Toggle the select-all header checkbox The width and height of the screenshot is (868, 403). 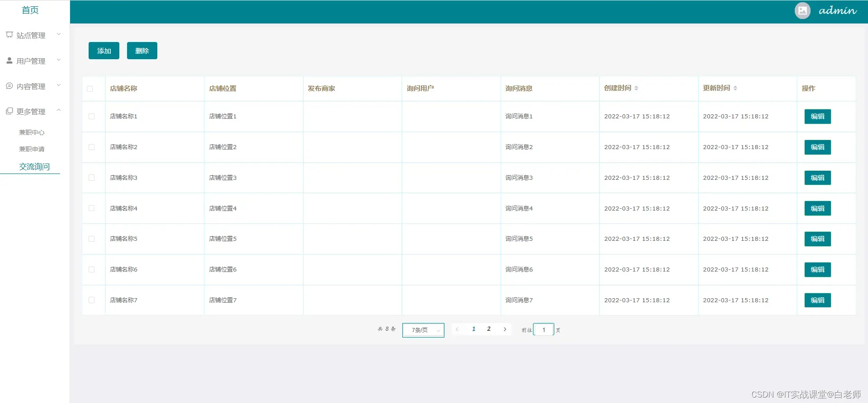90,89
